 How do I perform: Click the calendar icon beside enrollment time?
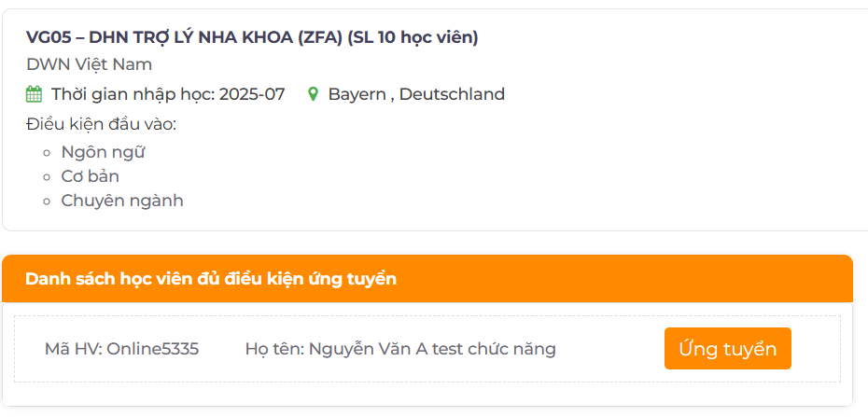pyautogui.click(x=34, y=94)
